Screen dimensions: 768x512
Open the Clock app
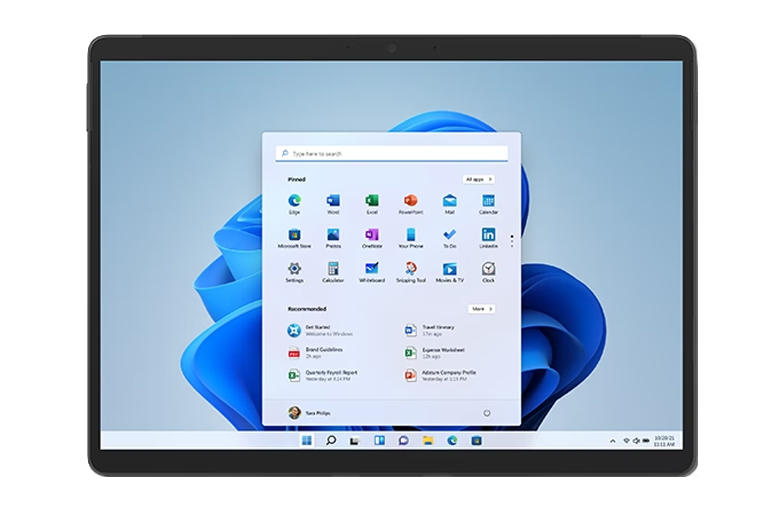pyautogui.click(x=488, y=272)
